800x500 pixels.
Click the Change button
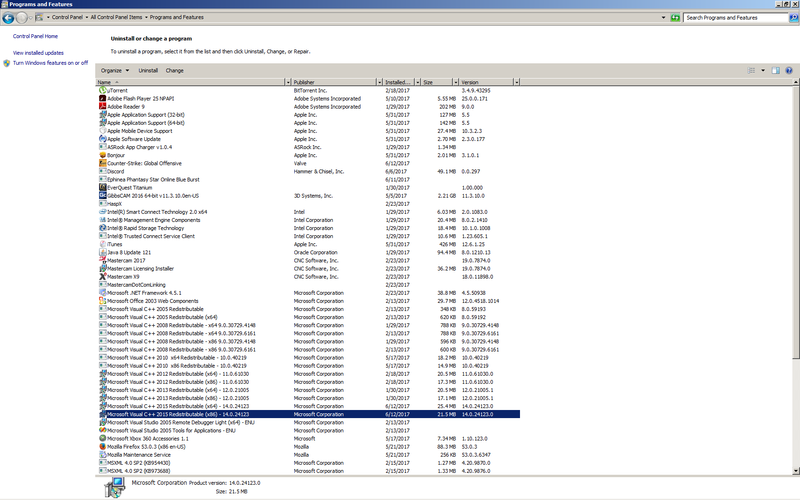[x=174, y=70]
